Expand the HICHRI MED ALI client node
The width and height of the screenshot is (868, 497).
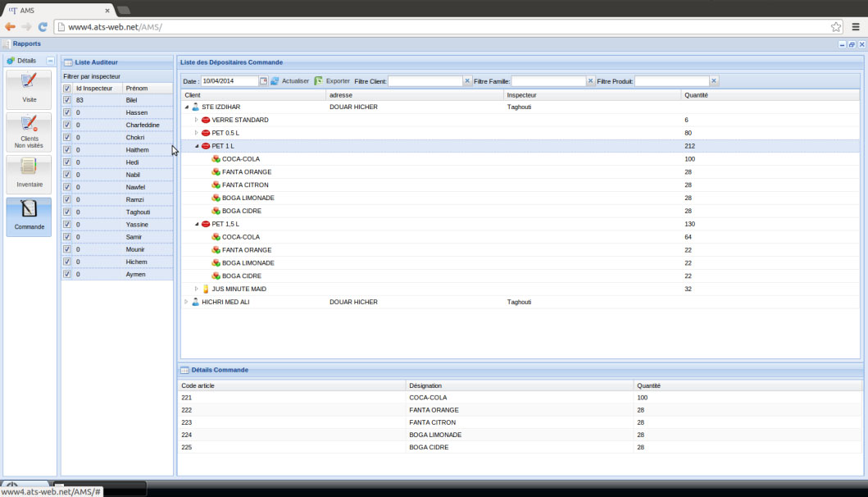tap(186, 302)
